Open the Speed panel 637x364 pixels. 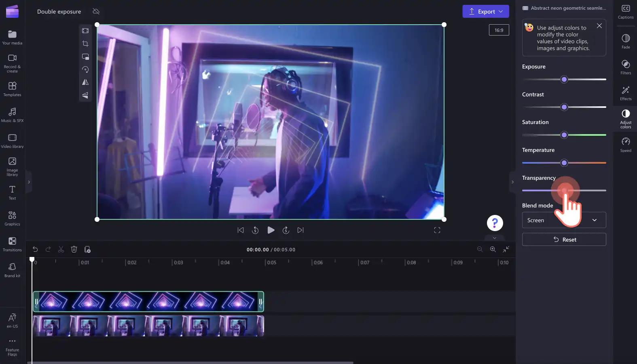click(626, 145)
